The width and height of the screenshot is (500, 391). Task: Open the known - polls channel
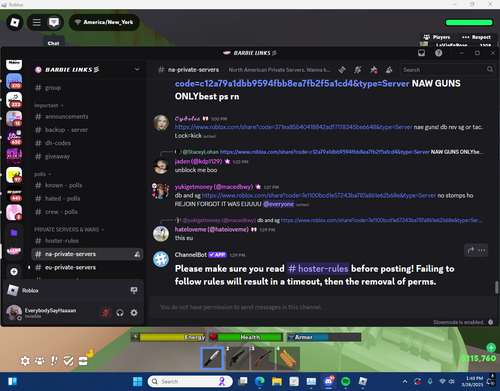click(x=87, y=185)
